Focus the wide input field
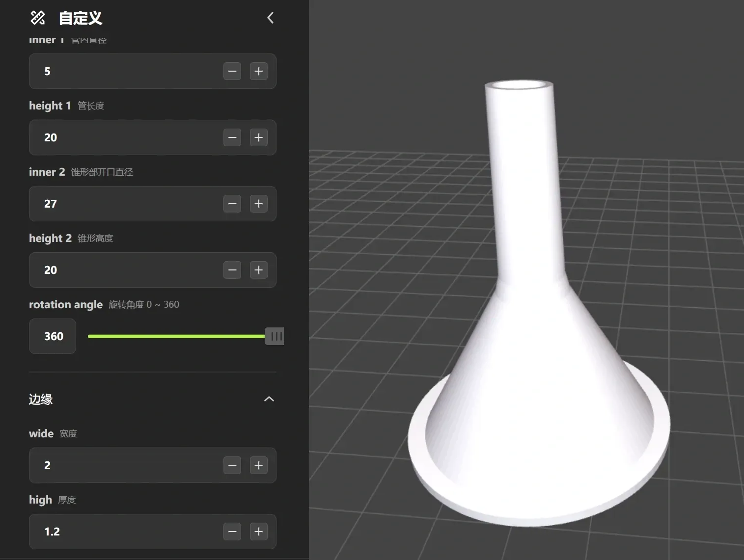Viewport: 744px width, 560px height. 153,465
